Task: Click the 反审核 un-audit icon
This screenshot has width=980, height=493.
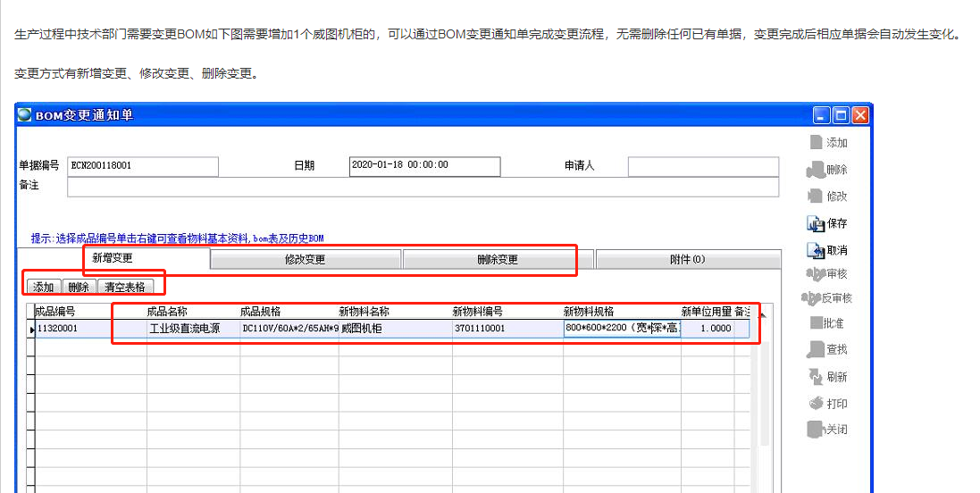Action: [810, 298]
